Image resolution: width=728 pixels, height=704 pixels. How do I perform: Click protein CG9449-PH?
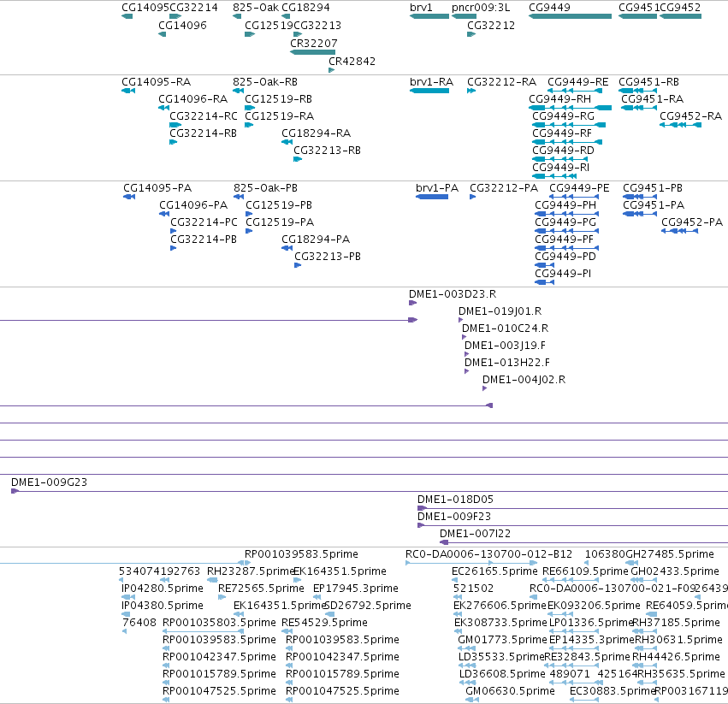pos(565,205)
